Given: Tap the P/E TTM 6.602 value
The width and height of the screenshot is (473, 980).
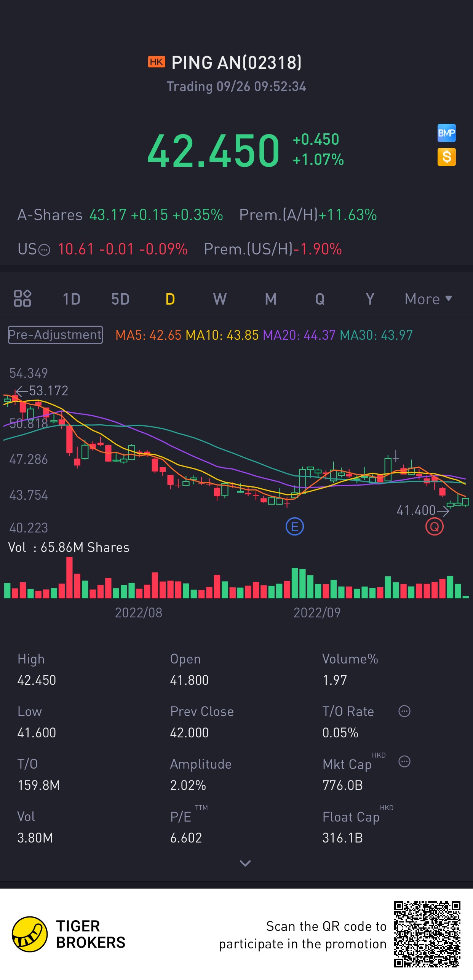Looking at the screenshot, I should tap(186, 838).
